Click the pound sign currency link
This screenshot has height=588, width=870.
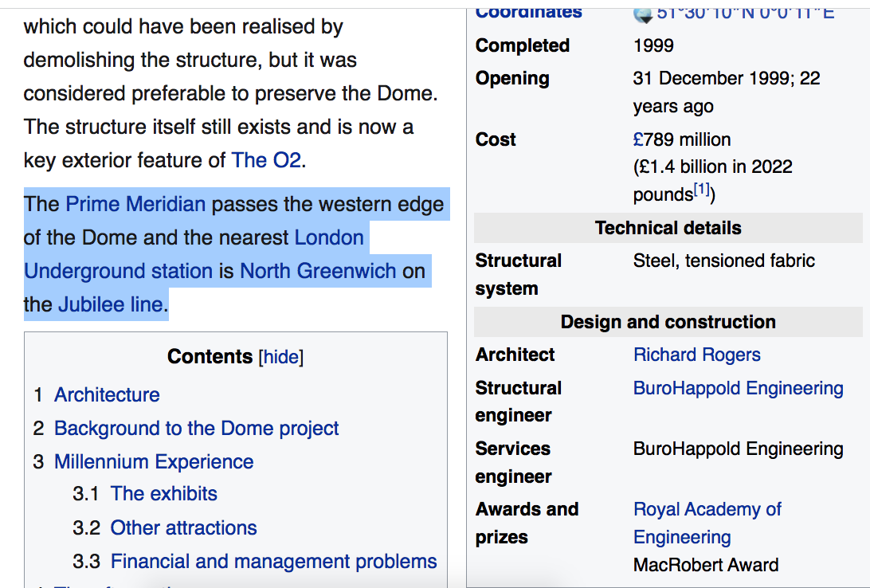coord(638,139)
